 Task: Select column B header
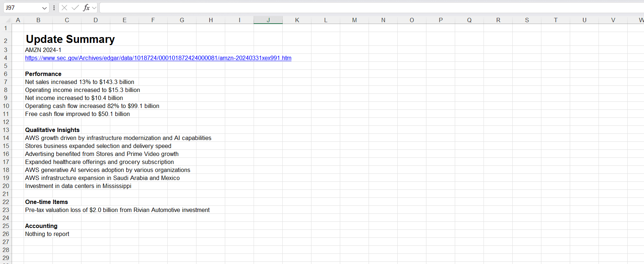click(x=38, y=20)
